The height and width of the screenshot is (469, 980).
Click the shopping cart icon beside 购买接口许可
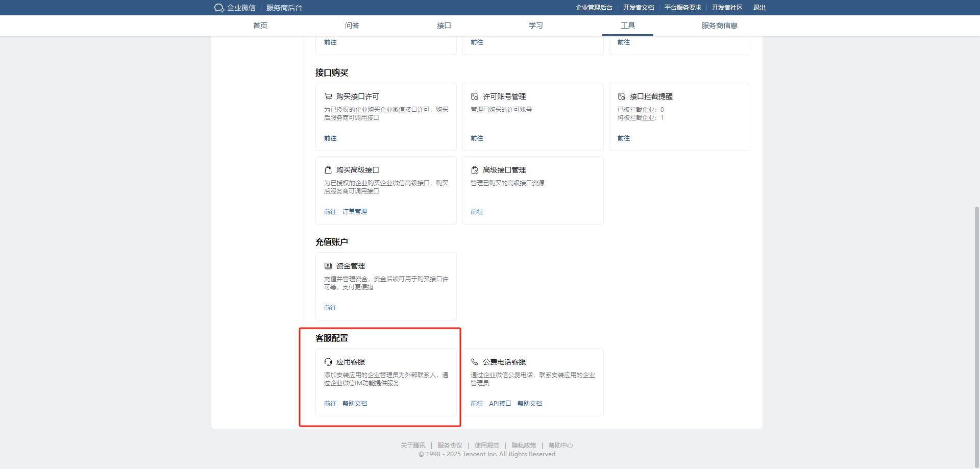(x=328, y=96)
